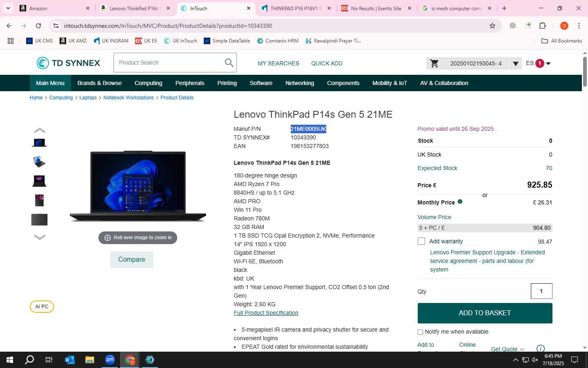Open Windows taskbar search
The image size is (588, 368).
29,360
